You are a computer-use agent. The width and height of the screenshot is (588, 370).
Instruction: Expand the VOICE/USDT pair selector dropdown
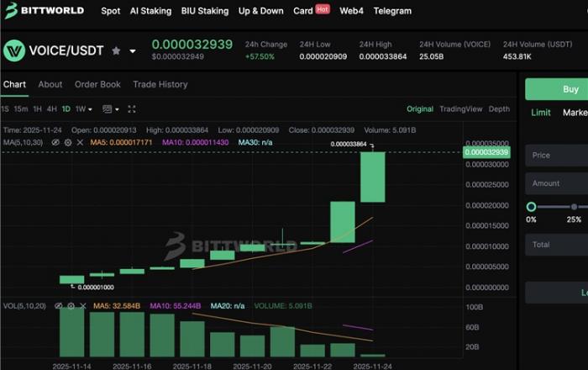[x=133, y=51]
